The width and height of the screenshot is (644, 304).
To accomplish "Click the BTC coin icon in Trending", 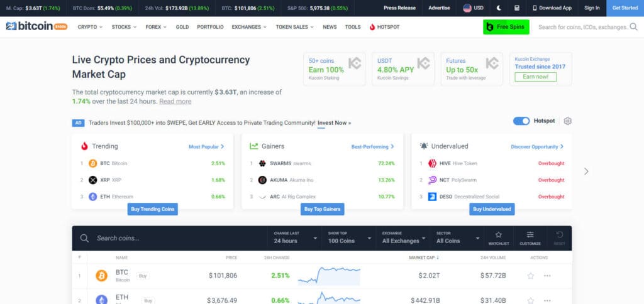I will 93,163.
